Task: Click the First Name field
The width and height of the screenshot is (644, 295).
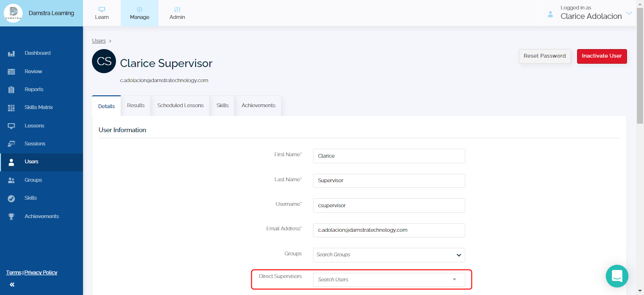Action: [x=389, y=156]
